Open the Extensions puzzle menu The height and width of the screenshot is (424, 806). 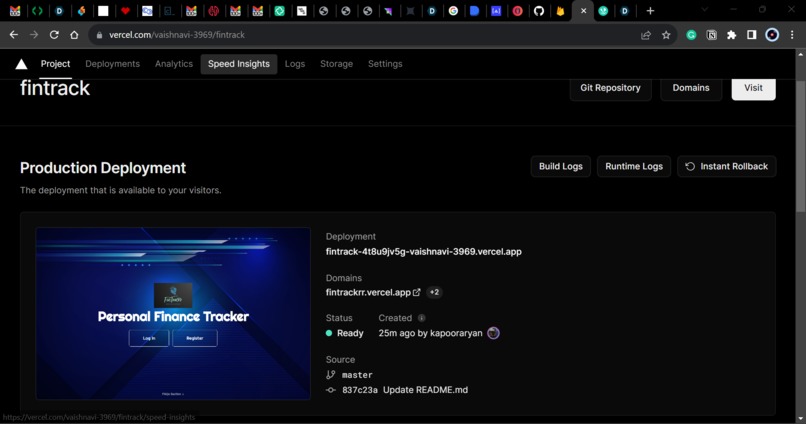[x=731, y=35]
